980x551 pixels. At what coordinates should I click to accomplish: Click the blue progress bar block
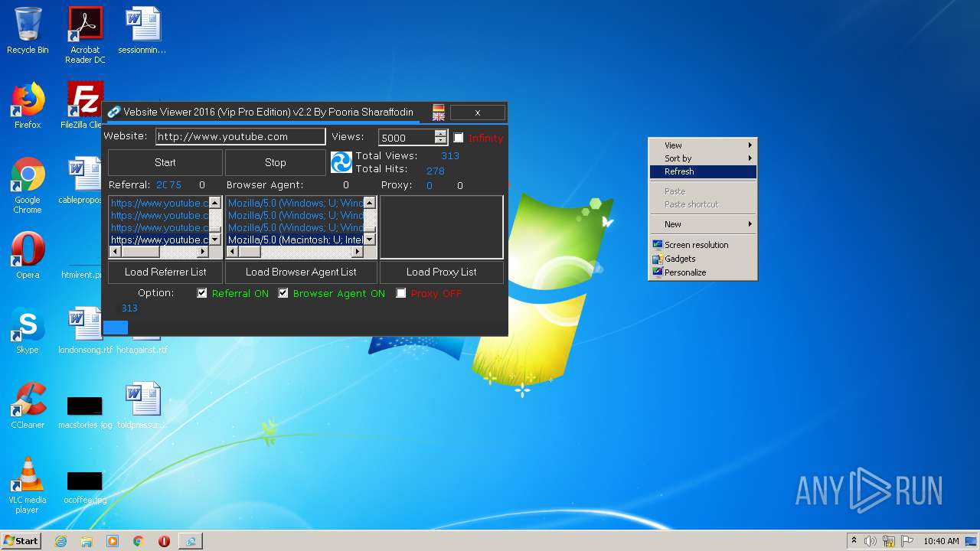(x=116, y=328)
